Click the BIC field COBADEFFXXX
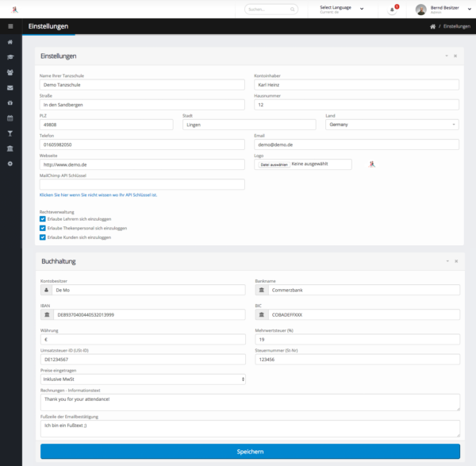476x466 pixels. click(364, 314)
